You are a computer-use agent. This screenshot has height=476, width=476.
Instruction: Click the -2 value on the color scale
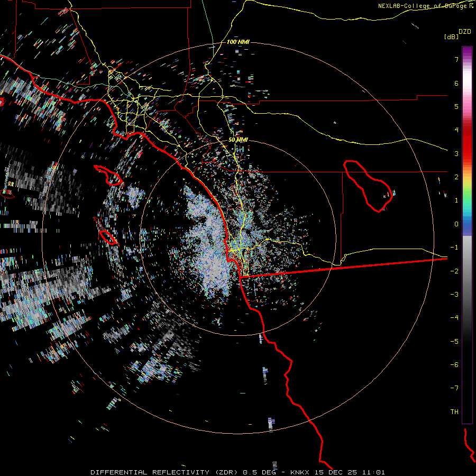(x=454, y=271)
